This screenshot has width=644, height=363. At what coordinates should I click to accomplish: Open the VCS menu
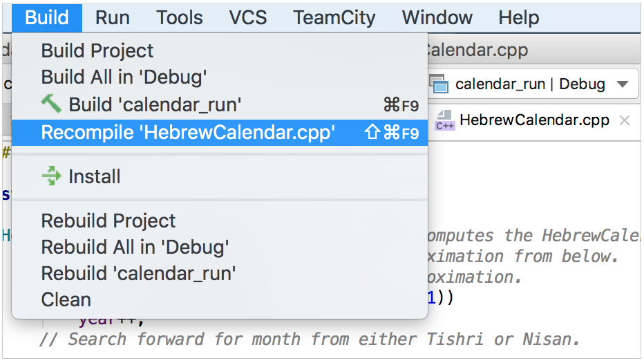coord(248,17)
